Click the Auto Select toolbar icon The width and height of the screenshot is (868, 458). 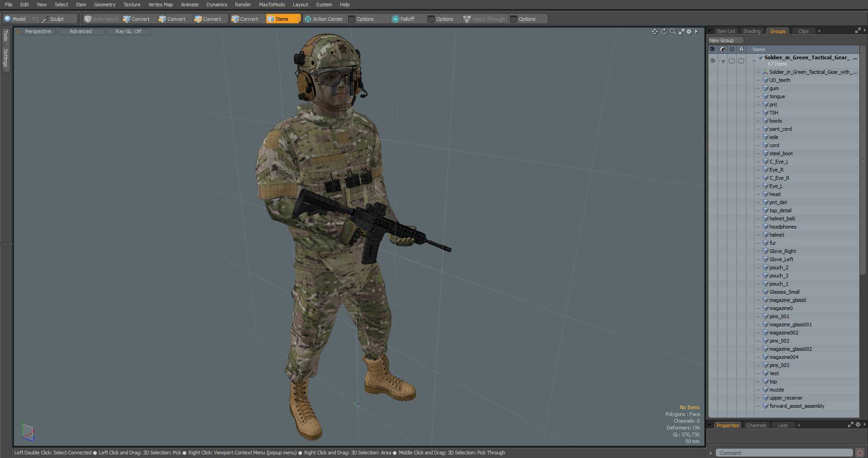(x=88, y=19)
